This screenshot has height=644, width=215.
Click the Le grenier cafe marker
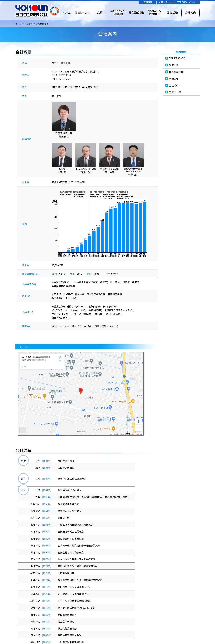(x=113, y=429)
